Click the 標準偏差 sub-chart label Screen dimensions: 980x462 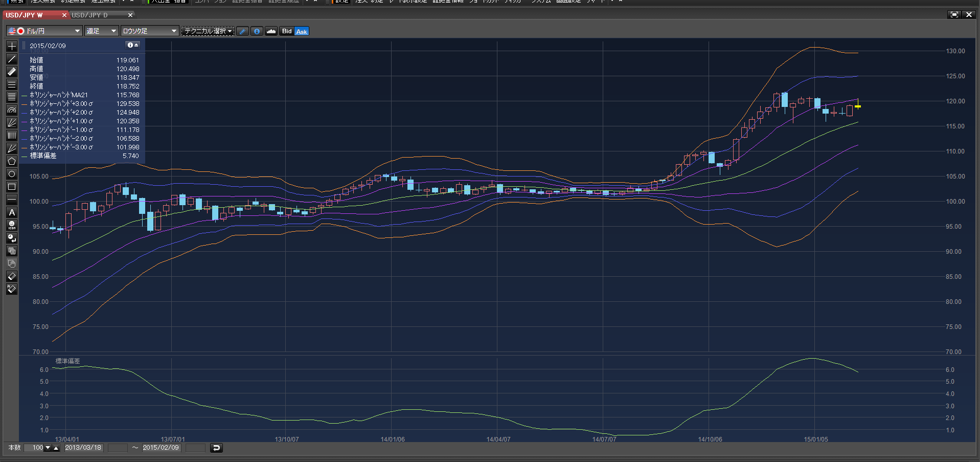pos(67,361)
